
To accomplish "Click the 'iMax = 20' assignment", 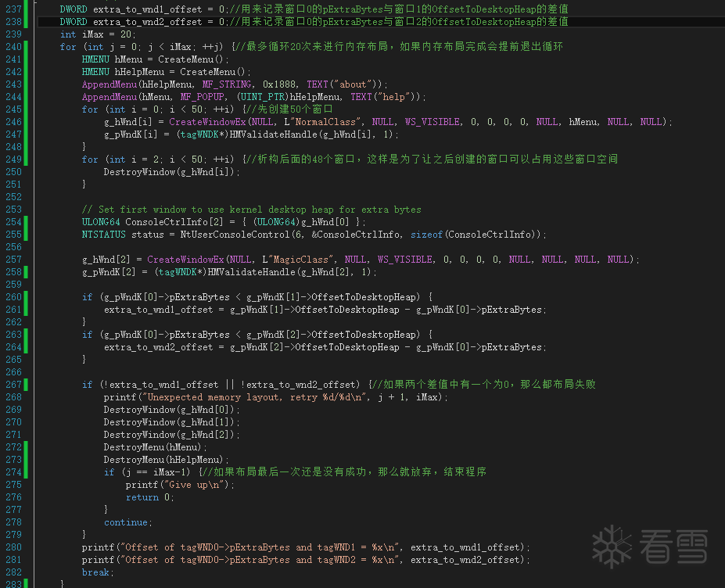I will tap(107, 34).
